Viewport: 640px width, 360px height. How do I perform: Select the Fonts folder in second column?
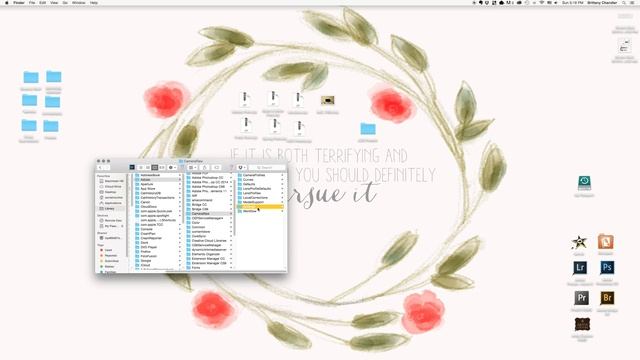coord(209,267)
